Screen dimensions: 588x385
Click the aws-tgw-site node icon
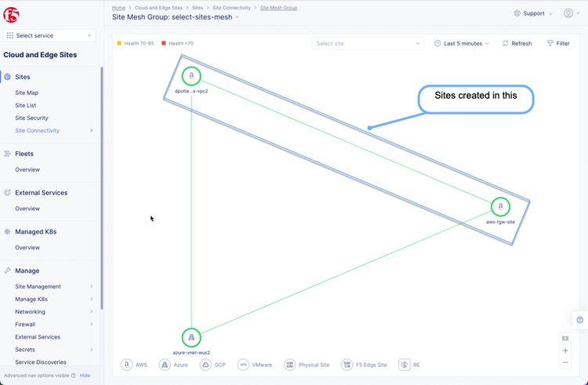tap(500, 207)
